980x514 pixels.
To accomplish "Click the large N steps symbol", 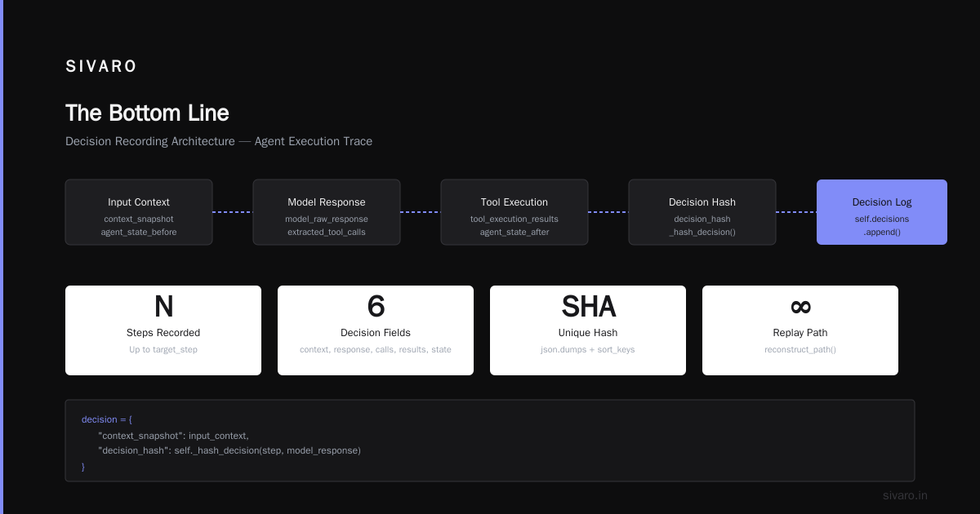I will 163,307.
